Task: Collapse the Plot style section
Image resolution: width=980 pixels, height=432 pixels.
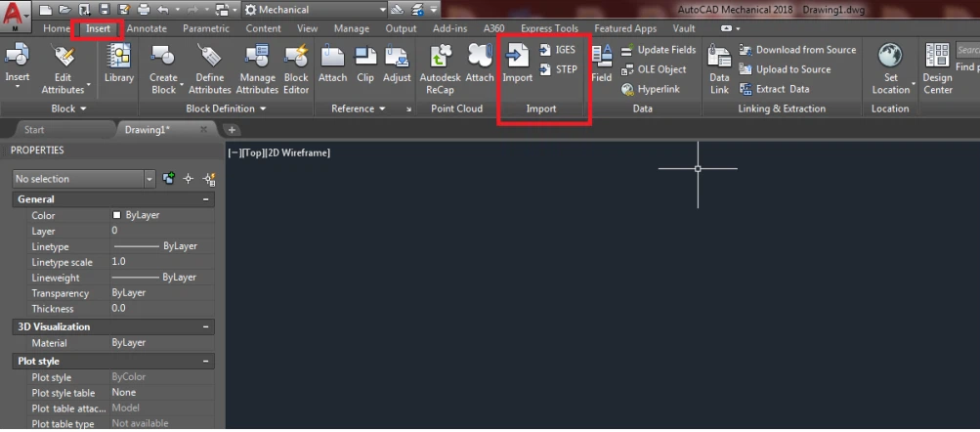Action: point(205,362)
